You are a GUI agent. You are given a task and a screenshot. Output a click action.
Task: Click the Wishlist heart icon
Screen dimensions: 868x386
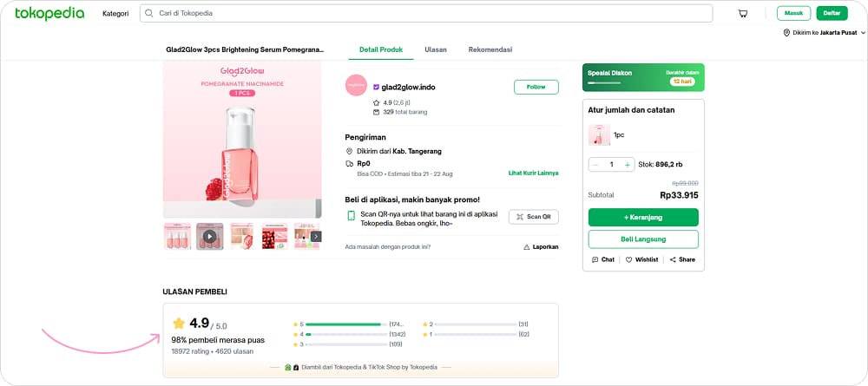(x=628, y=259)
